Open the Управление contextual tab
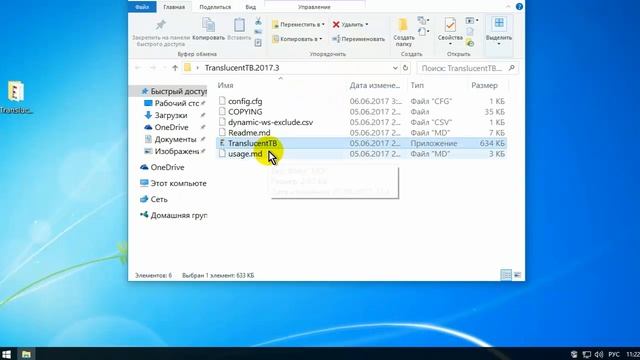Image resolution: width=640 pixels, height=360 pixels. point(314,7)
